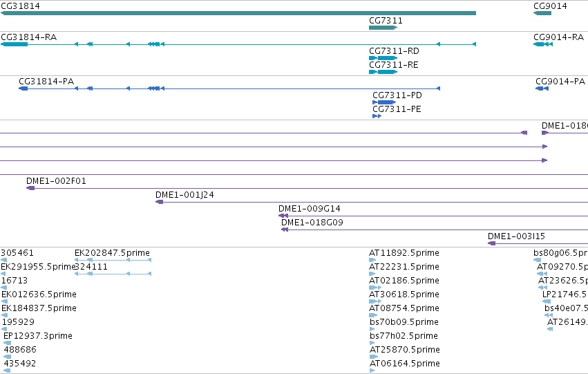This screenshot has width=588, height=374.
Task: Click the AT26149 EST label
Action: pos(567,322)
